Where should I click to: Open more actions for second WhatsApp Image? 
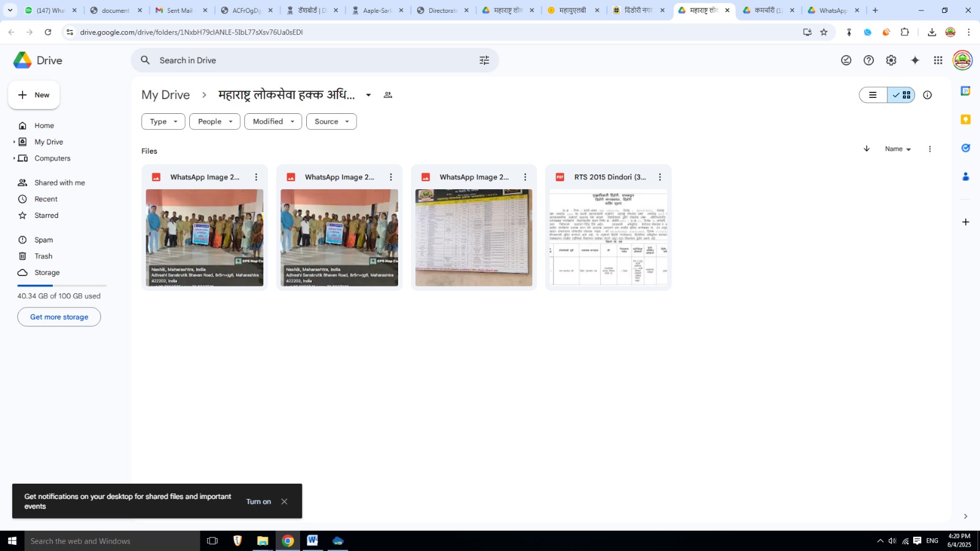391,177
